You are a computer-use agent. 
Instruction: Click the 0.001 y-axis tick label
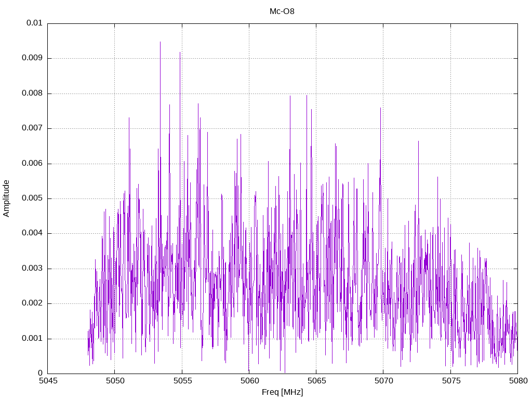coord(32,338)
